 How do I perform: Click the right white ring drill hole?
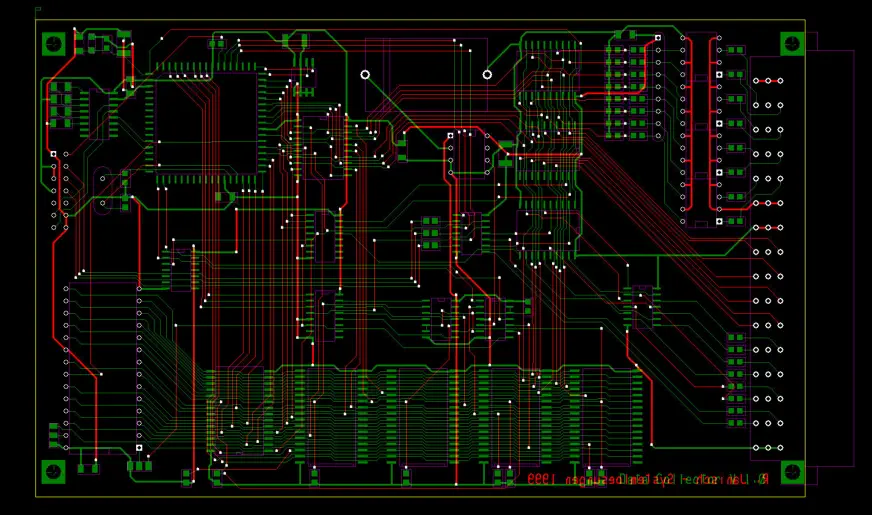click(487, 74)
